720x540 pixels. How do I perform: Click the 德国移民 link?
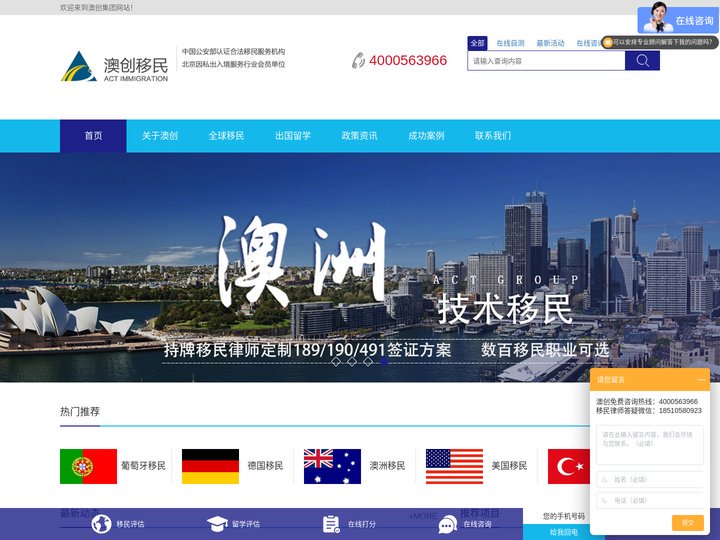(265, 466)
